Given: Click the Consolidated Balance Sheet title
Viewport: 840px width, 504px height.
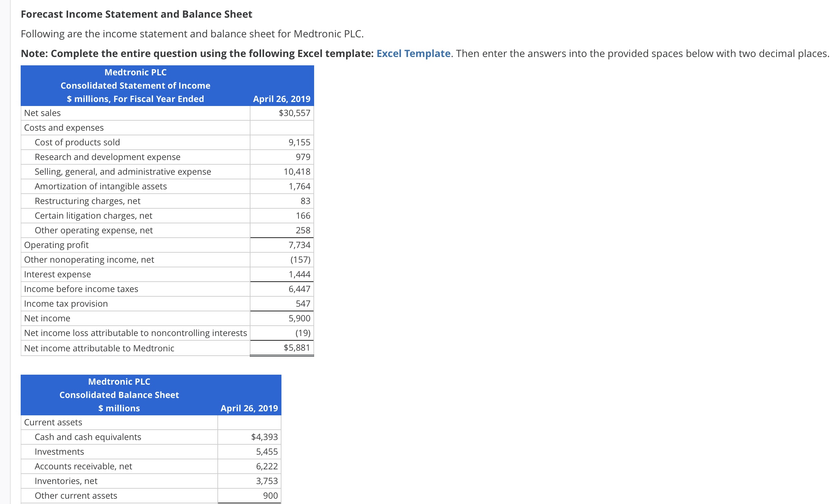Looking at the screenshot, I should [x=119, y=395].
